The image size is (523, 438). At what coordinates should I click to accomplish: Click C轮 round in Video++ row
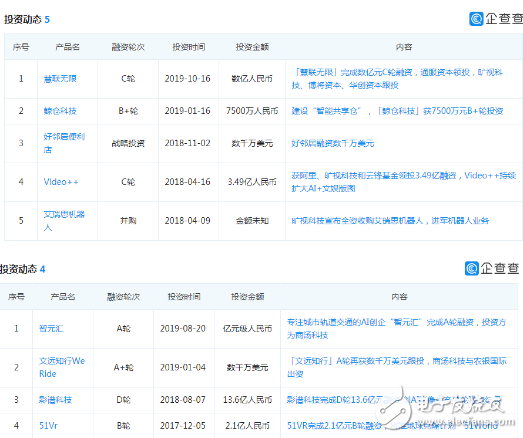point(128,182)
